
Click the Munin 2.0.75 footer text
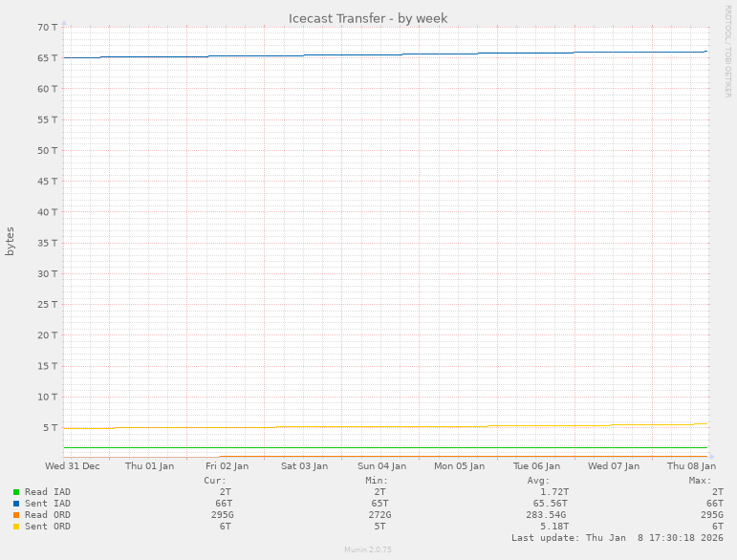(x=368, y=550)
